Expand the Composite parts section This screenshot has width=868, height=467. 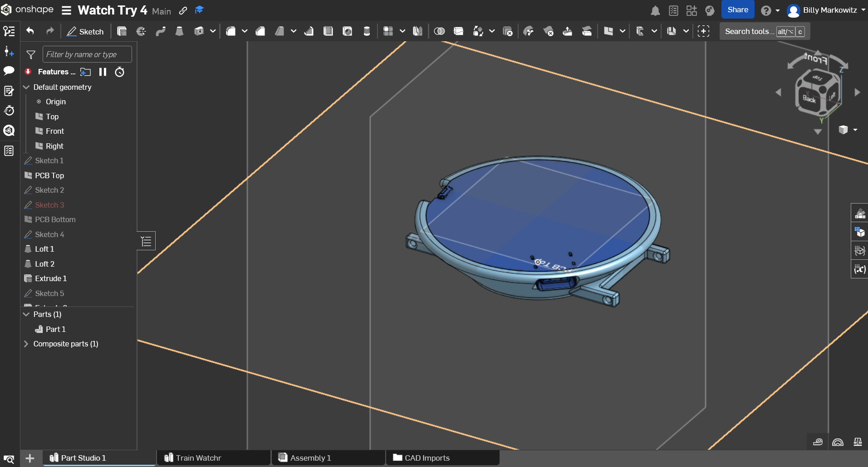pos(26,344)
